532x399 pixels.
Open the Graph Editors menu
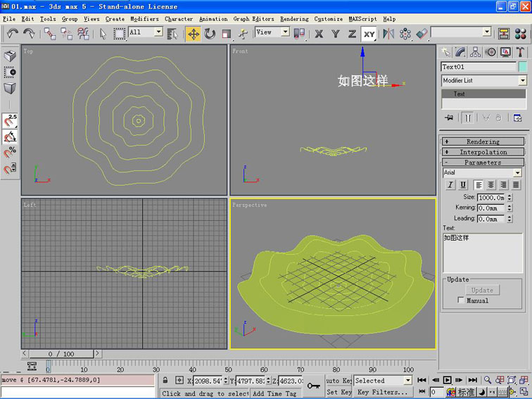click(x=254, y=19)
